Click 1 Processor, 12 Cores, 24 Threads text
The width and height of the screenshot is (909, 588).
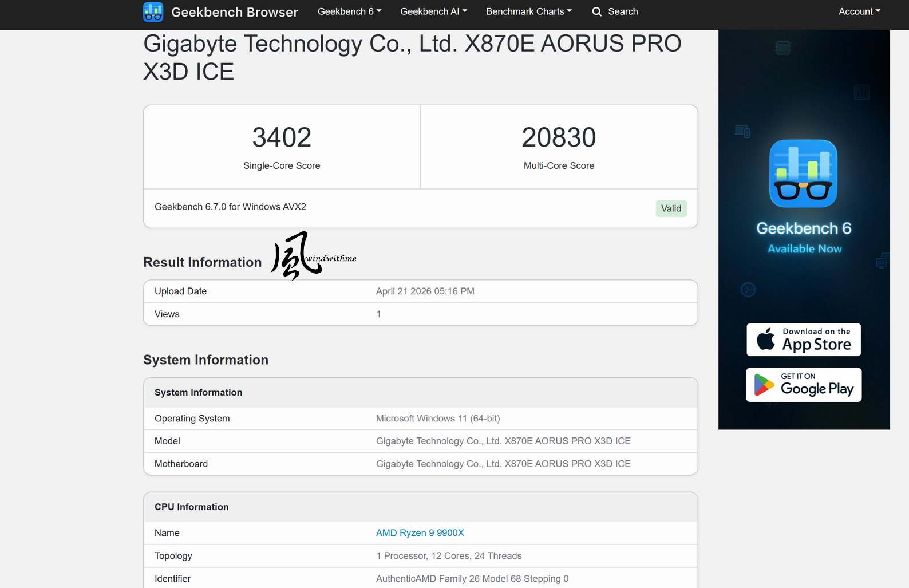[x=449, y=556]
